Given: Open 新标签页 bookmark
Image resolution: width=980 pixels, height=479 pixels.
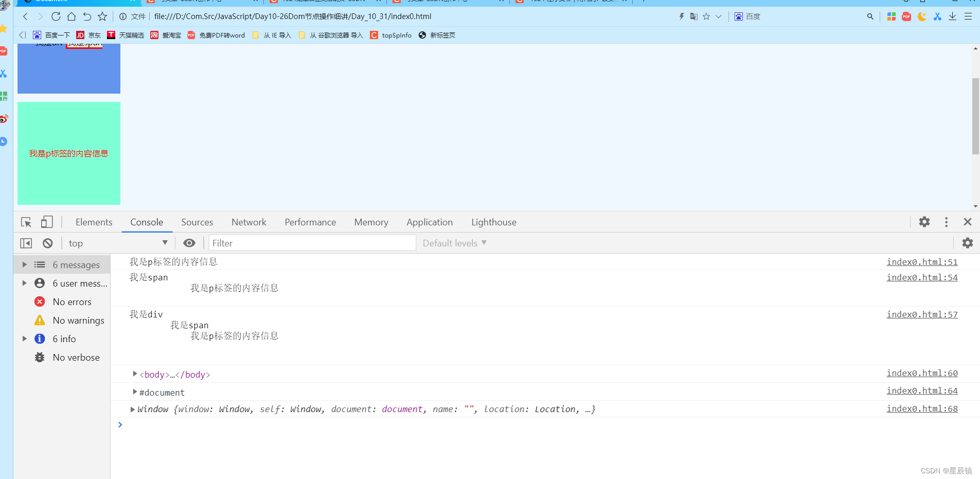Looking at the screenshot, I should pos(437,35).
